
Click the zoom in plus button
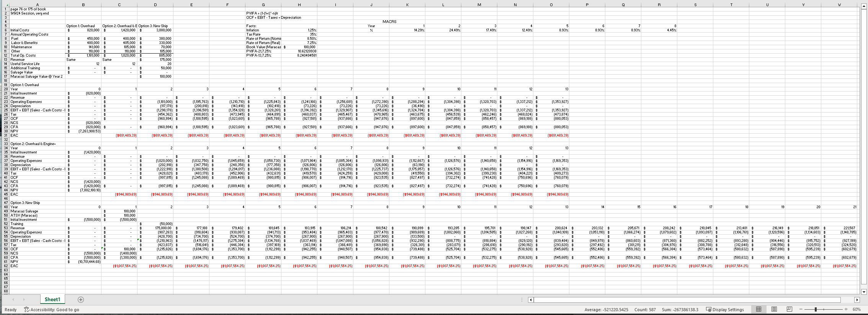pos(846,309)
